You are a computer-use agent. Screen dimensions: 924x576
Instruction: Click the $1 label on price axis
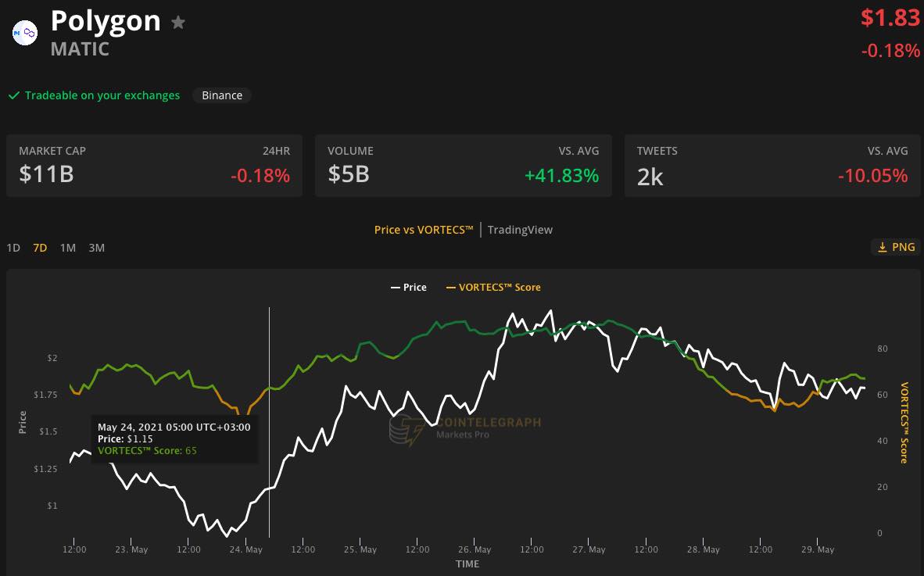[52, 506]
